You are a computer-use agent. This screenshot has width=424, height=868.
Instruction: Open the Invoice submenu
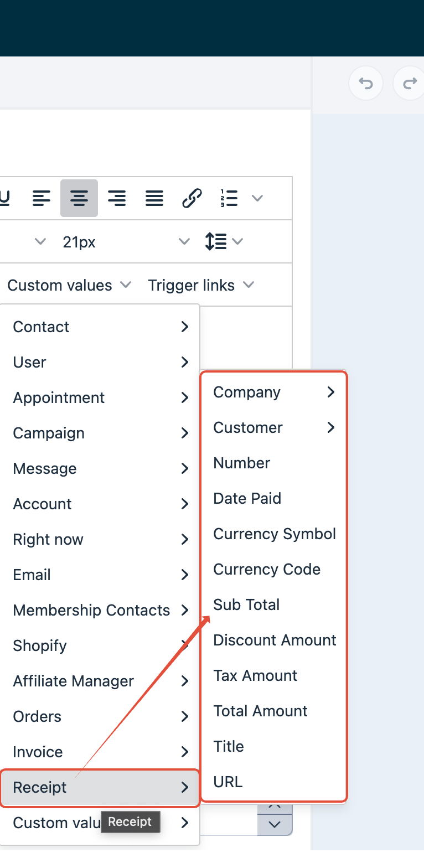click(x=100, y=752)
